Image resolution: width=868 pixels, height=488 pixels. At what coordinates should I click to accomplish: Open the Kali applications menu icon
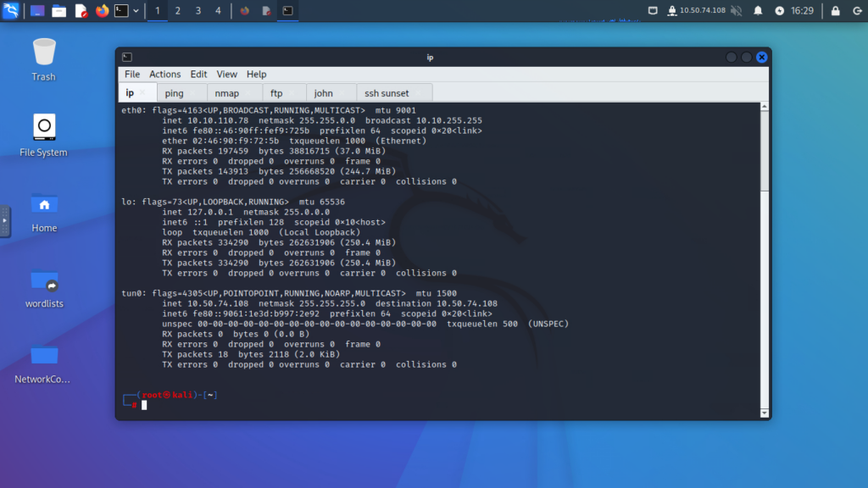11,11
